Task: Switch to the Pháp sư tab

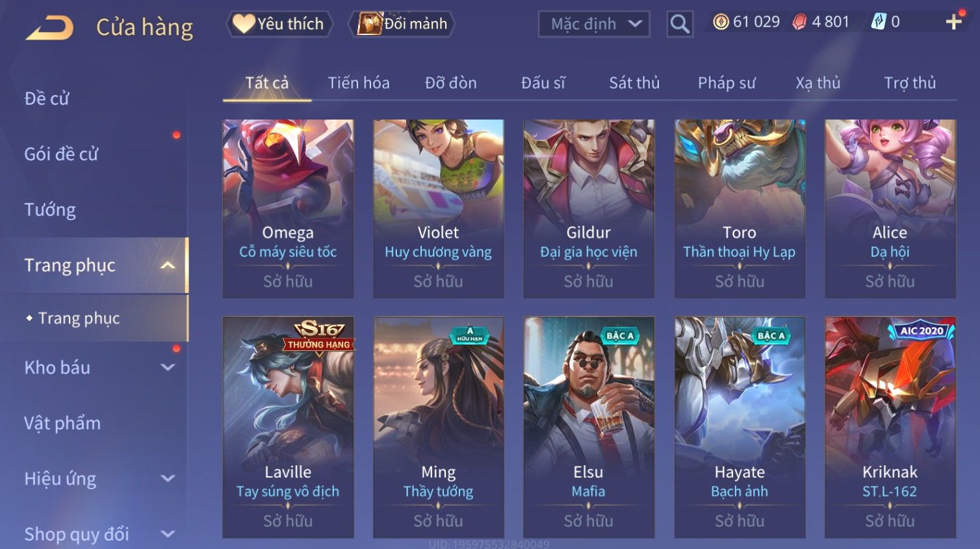Action: pos(727,83)
